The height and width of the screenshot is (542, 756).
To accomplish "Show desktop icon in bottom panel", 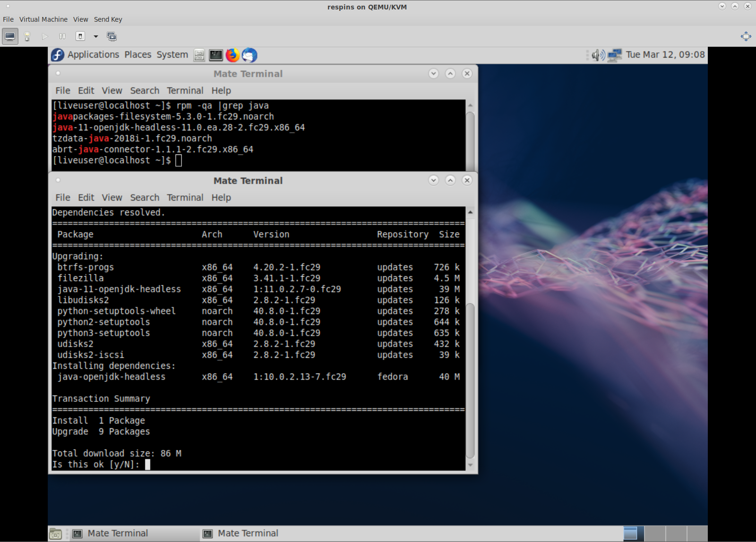I will pos(55,534).
